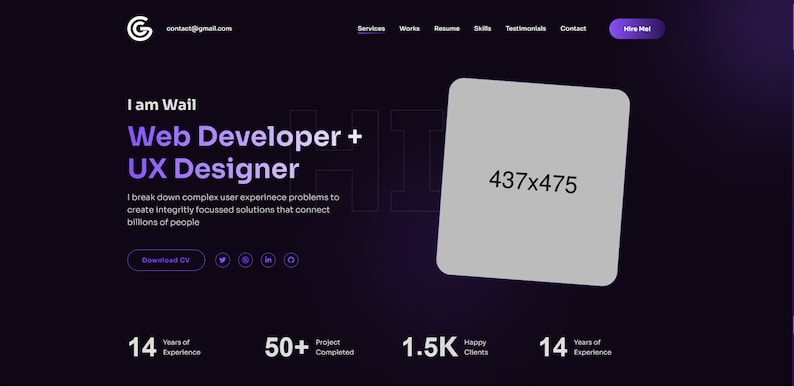Go to the Services nav item
This screenshot has width=794, height=386.
point(371,29)
